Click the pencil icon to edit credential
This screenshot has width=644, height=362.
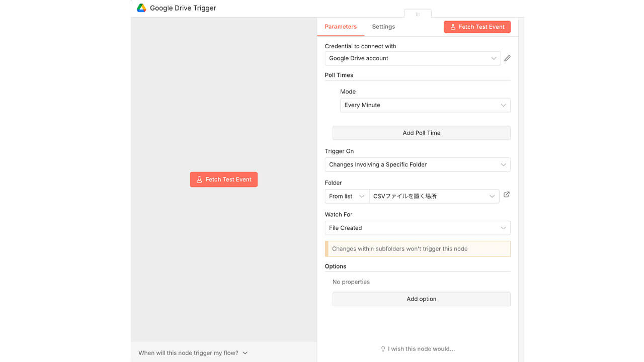507,58
